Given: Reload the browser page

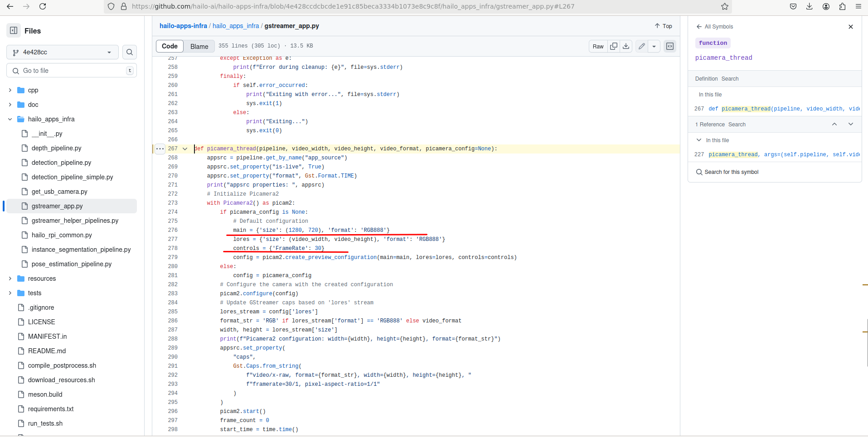Looking at the screenshot, I should point(43,6).
